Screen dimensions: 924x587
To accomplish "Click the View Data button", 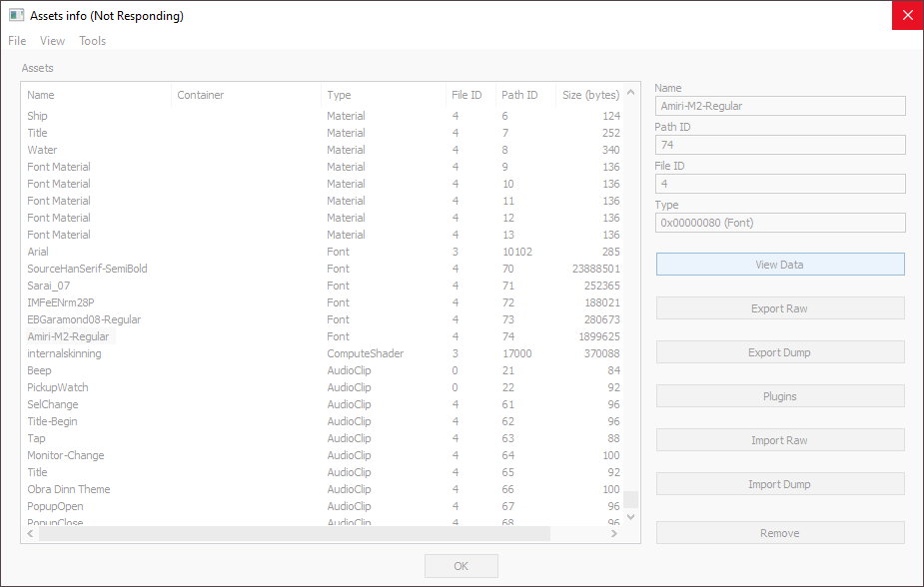I will [779, 265].
